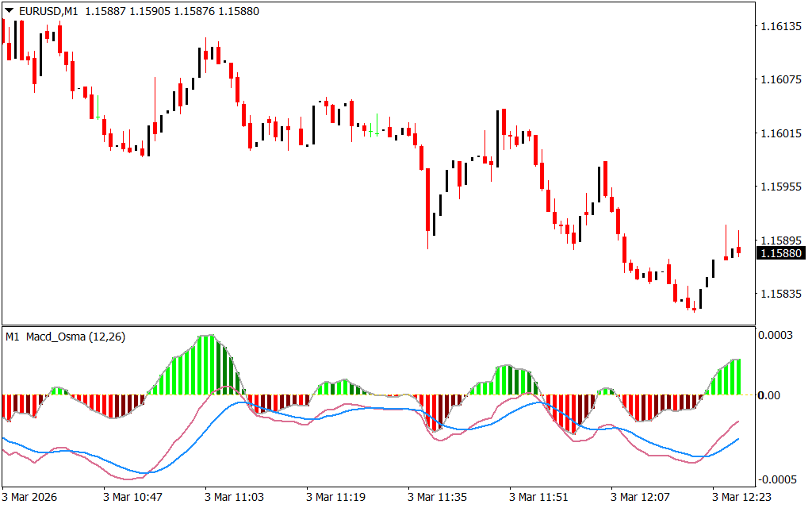Click the 1.16135 price scale label
Screen dimensions: 812x508
780,26
